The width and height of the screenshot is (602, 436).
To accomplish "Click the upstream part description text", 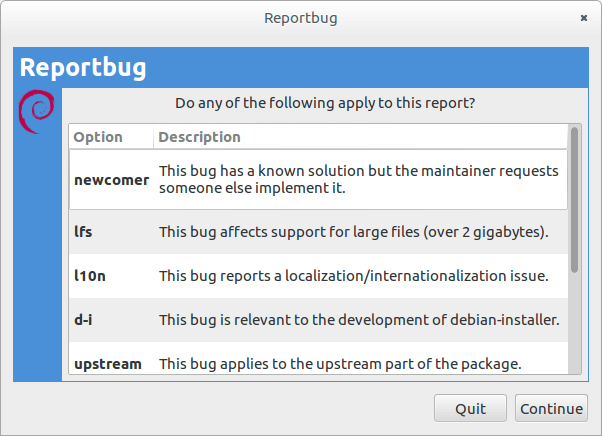I will (341, 363).
